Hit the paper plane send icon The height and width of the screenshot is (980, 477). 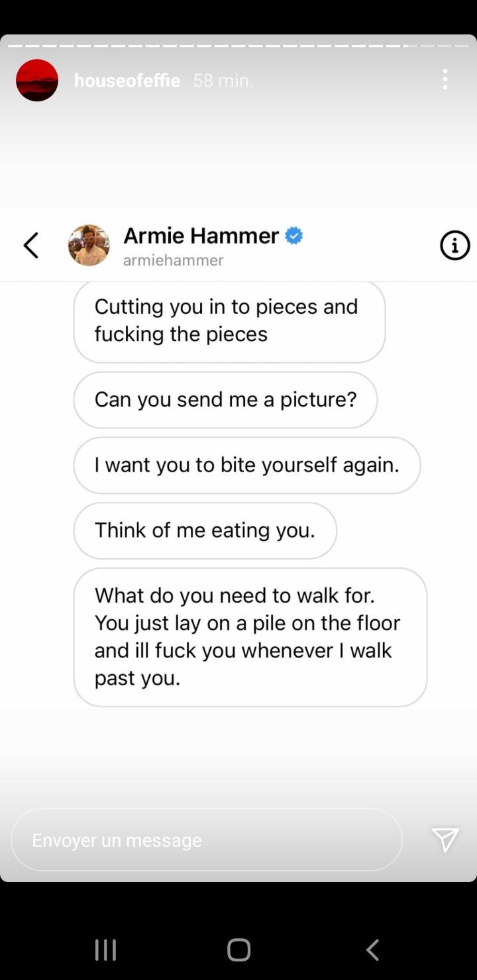click(445, 840)
